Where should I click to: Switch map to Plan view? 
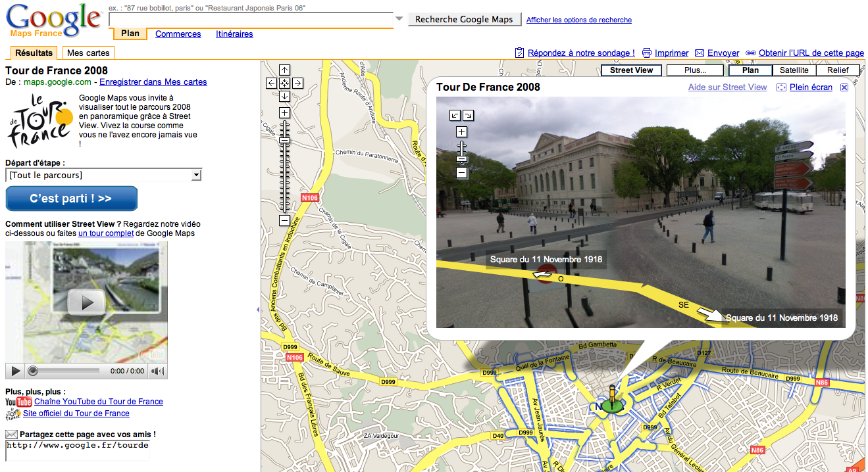click(750, 70)
